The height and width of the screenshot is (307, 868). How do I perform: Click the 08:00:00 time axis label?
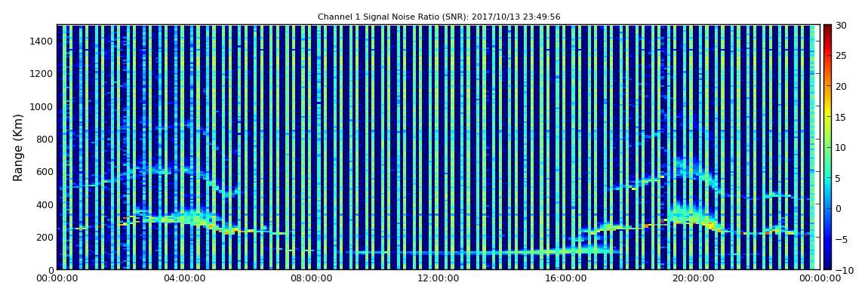[x=311, y=279]
